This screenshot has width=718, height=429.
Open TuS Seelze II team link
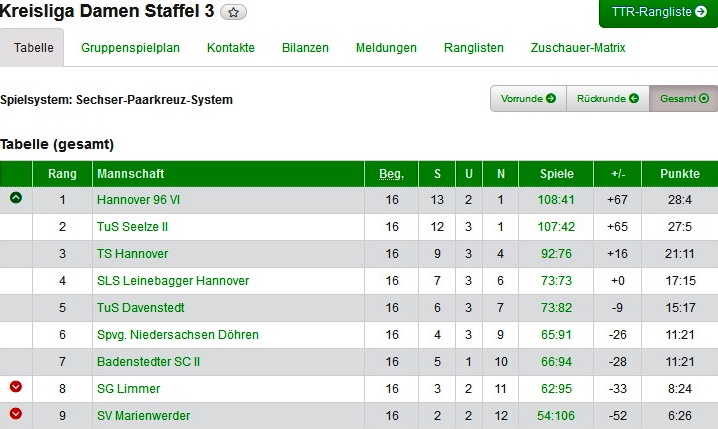pos(132,227)
